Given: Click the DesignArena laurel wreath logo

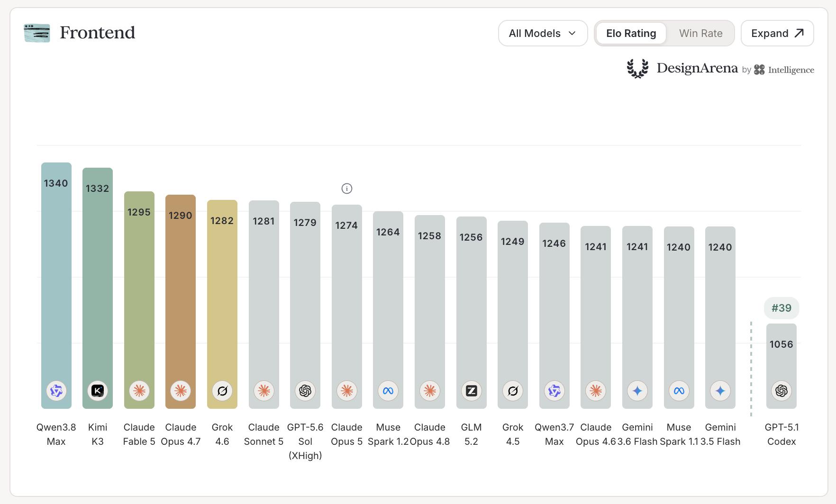Looking at the screenshot, I should click(x=637, y=69).
